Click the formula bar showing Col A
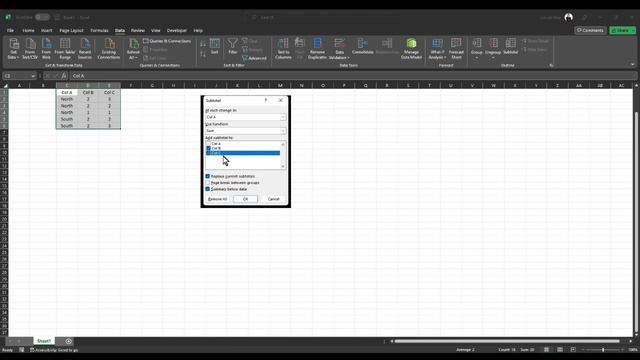The image size is (640, 360). point(353,76)
